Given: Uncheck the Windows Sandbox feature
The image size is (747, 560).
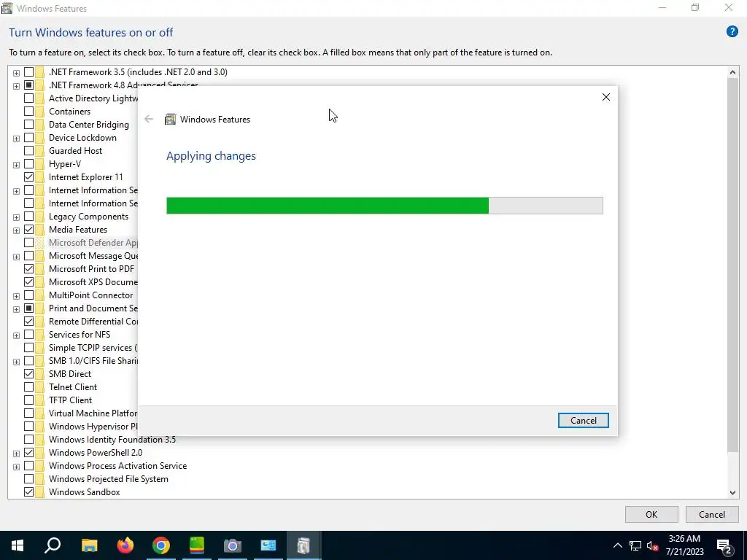Looking at the screenshot, I should (x=28, y=492).
